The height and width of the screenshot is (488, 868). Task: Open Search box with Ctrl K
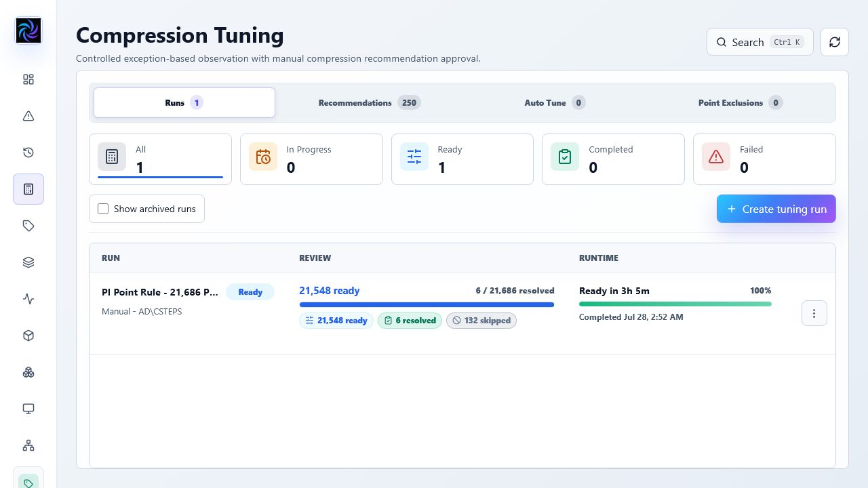[759, 42]
